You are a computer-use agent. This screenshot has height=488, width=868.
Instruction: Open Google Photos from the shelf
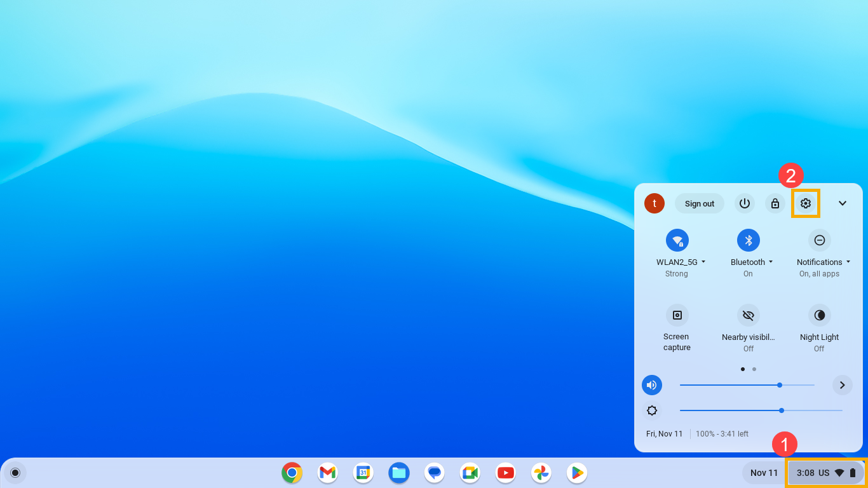pos(541,473)
